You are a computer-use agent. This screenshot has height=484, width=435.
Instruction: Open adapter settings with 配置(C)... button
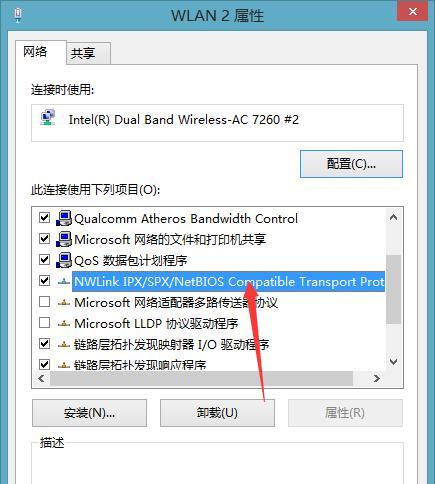pos(351,164)
